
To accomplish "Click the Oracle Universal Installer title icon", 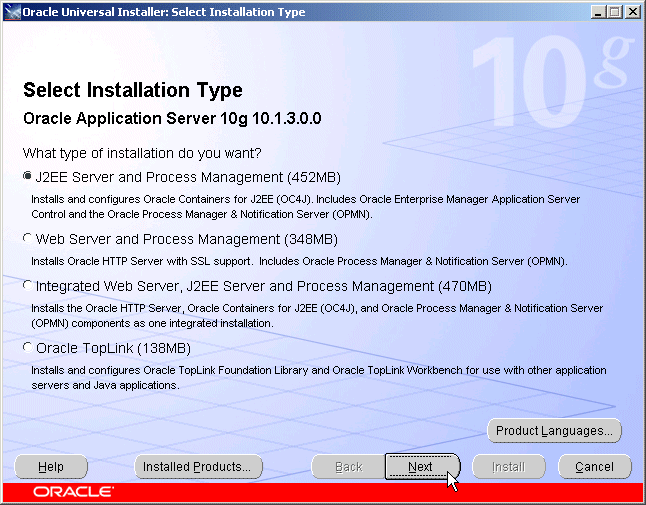I will tap(12, 12).
